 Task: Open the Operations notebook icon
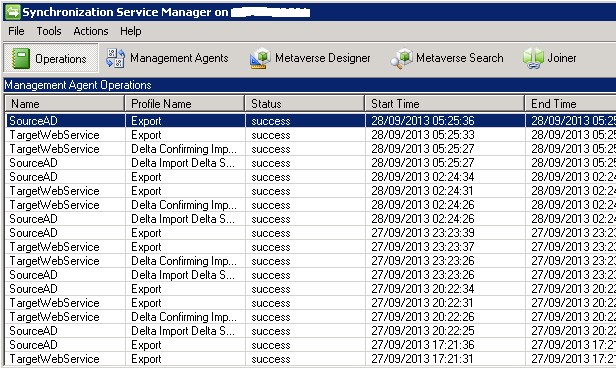tap(21, 58)
